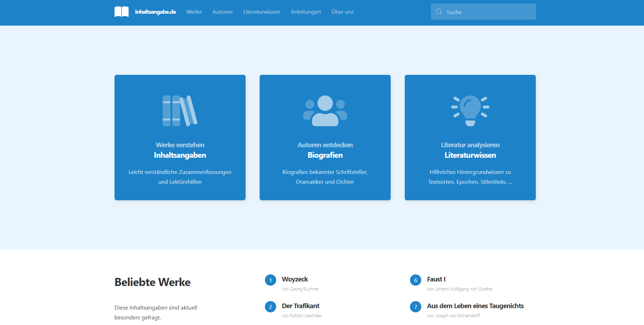644x325 pixels.
Task: Click the lightbulb icon on the Literaturwissen card
Action: [x=470, y=110]
